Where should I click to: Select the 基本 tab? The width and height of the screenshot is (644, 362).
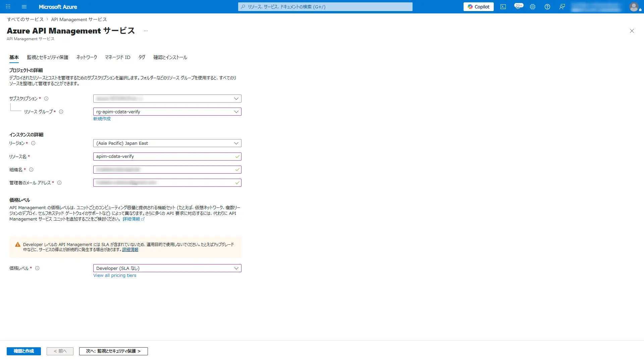[x=14, y=57]
